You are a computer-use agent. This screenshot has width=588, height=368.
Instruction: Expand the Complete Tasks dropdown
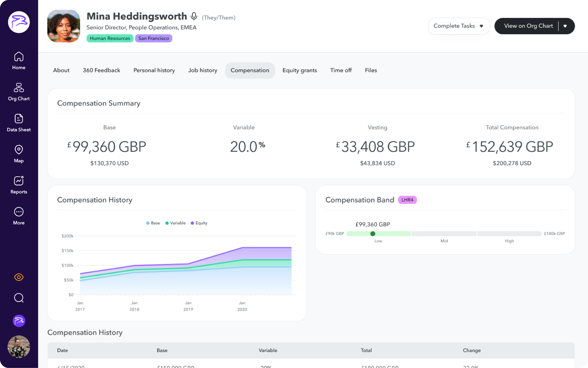pyautogui.click(x=459, y=26)
